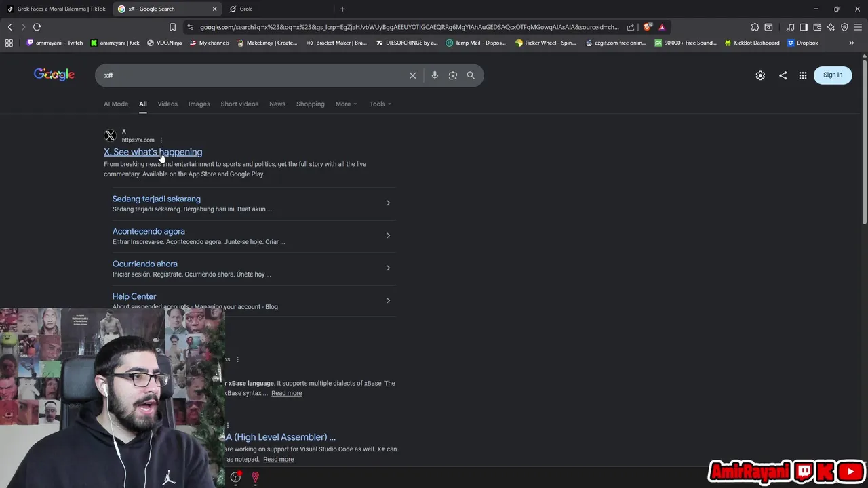Show hidden bookmarks with the double chevron
This screenshot has height=488, width=868.
(x=852, y=43)
